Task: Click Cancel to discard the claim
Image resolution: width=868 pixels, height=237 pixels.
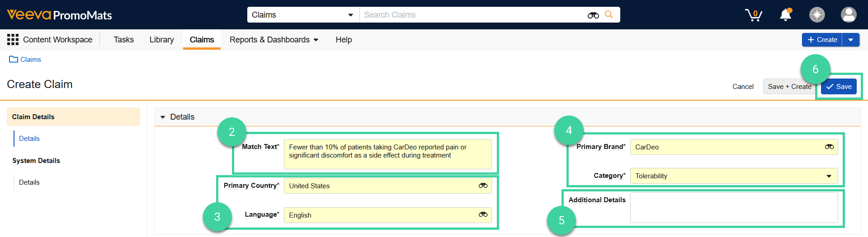Action: [743, 87]
